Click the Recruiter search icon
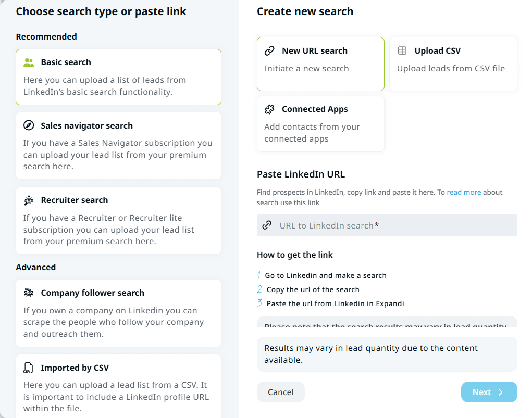The height and width of the screenshot is (418, 532). (x=29, y=200)
